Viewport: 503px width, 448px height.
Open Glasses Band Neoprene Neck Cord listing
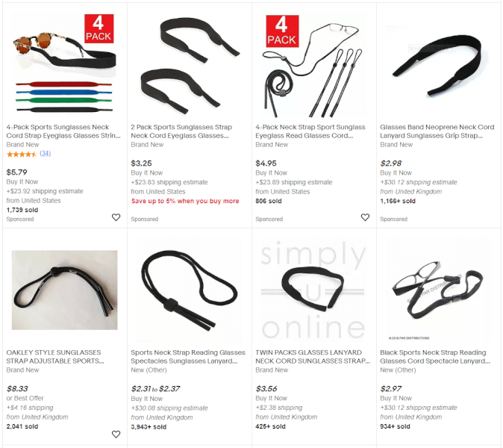tap(437, 131)
